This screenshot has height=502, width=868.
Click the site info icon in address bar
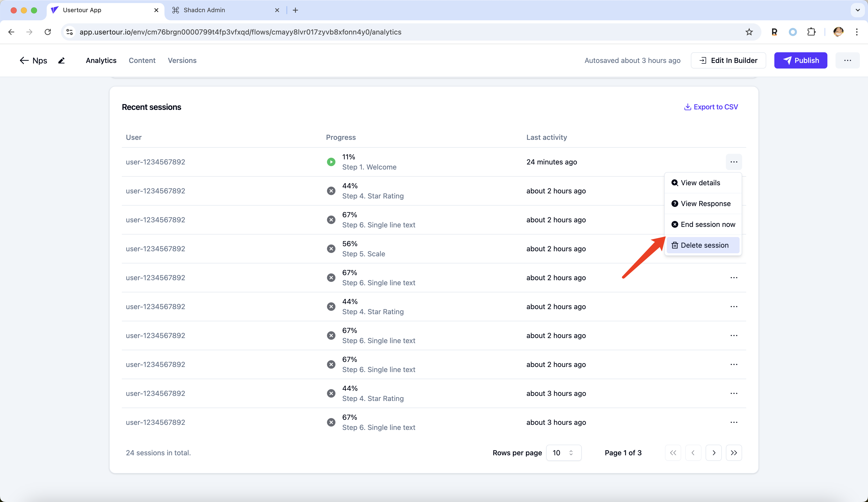(70, 32)
